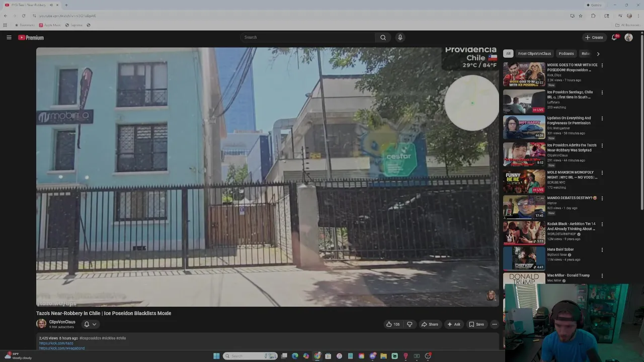Open weather widget showing Mostly cloudy
Screen dimensions: 644x362
18,356
